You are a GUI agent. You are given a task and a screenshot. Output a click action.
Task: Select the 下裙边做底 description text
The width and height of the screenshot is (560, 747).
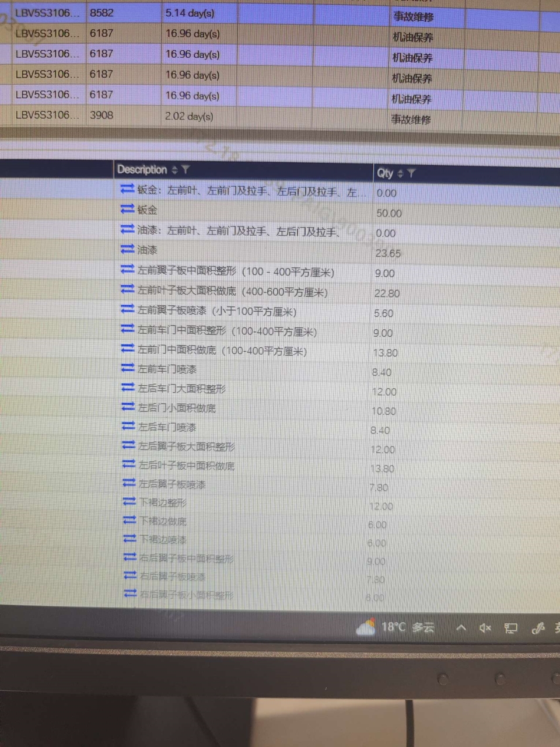click(163, 521)
